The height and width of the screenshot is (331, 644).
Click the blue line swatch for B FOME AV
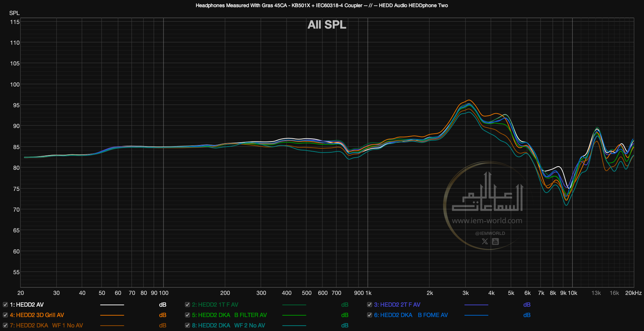[x=476, y=315]
